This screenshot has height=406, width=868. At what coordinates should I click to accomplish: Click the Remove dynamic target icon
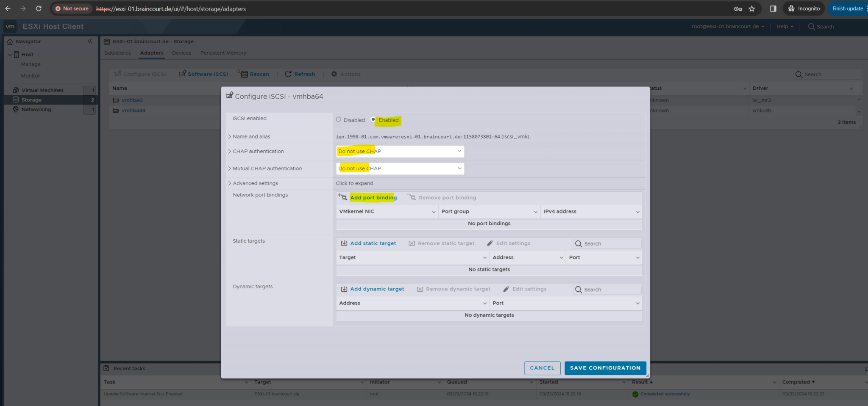(420, 289)
